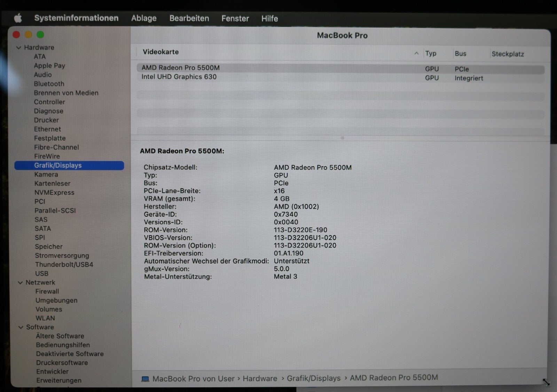
Task: Select Bluetooth in the Hardware list
Action: click(49, 84)
